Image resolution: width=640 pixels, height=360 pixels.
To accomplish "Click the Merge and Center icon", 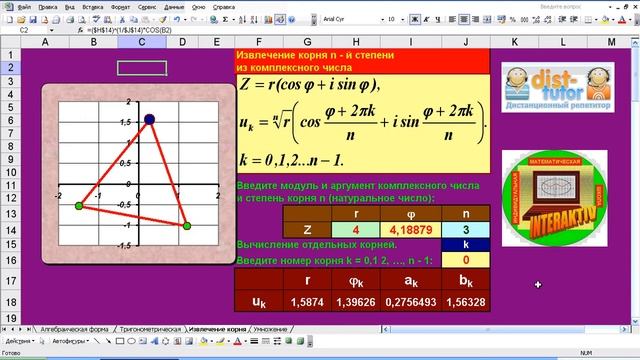I will (x=487, y=19).
